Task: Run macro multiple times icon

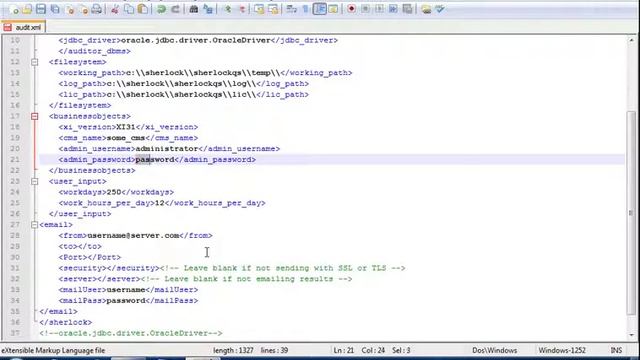Action: tap(393, 9)
